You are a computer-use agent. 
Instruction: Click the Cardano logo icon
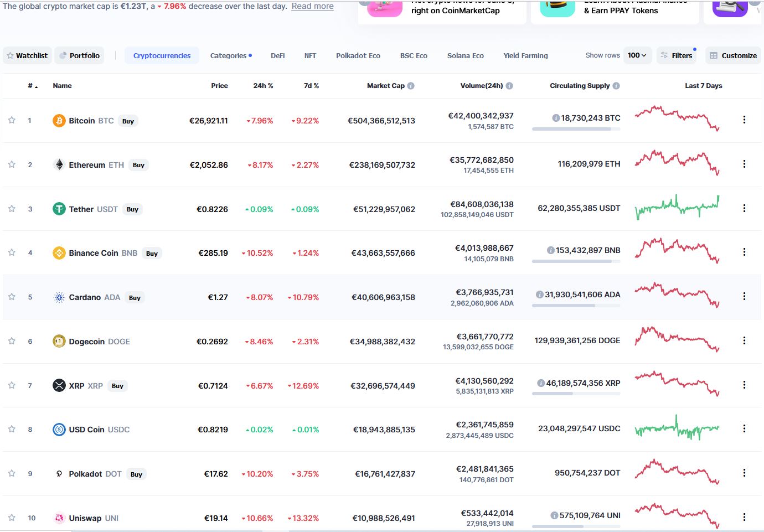(x=59, y=297)
